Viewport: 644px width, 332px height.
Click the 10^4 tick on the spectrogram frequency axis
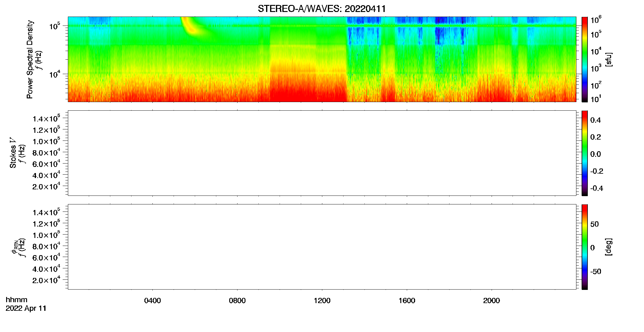click(x=54, y=74)
